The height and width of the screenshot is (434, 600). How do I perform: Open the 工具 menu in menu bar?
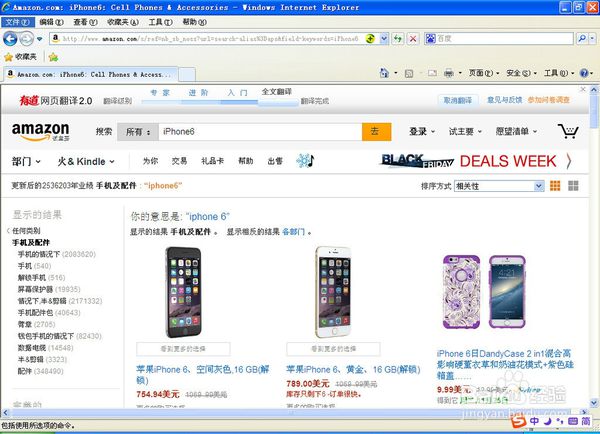160,22
